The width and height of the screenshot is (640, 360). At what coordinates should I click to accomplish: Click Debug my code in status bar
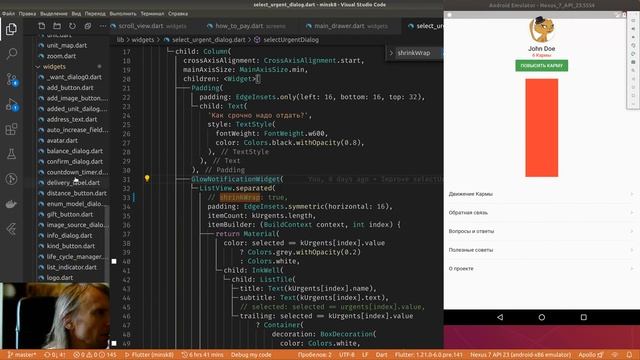coord(251,355)
